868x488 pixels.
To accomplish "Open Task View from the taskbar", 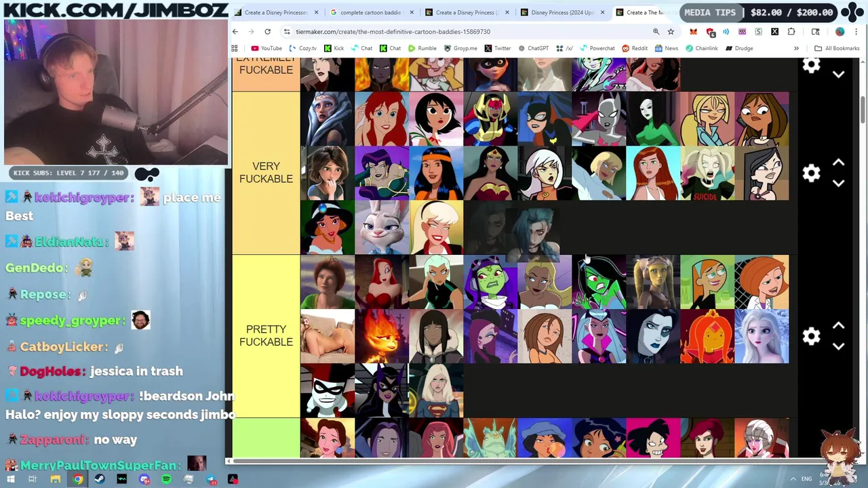I will (33, 479).
